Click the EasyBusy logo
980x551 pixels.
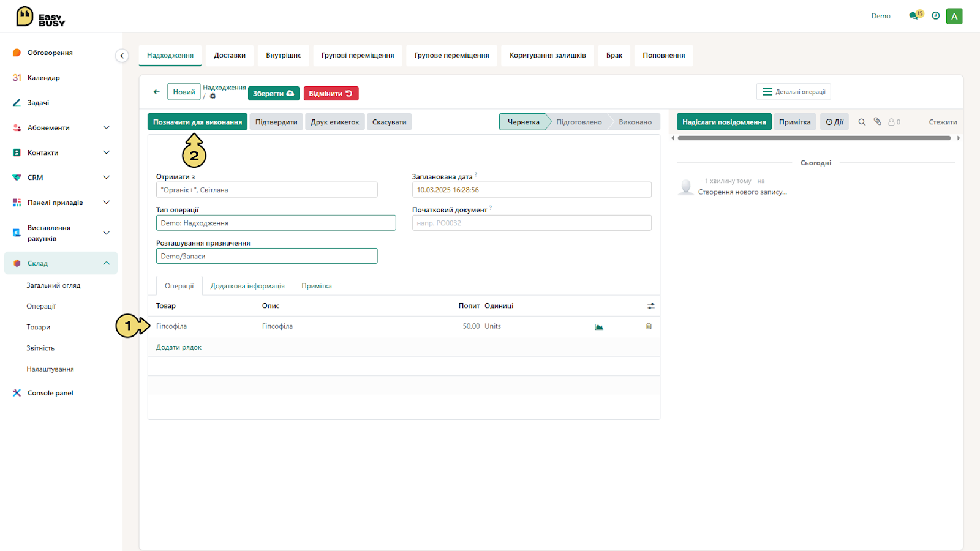pos(40,17)
